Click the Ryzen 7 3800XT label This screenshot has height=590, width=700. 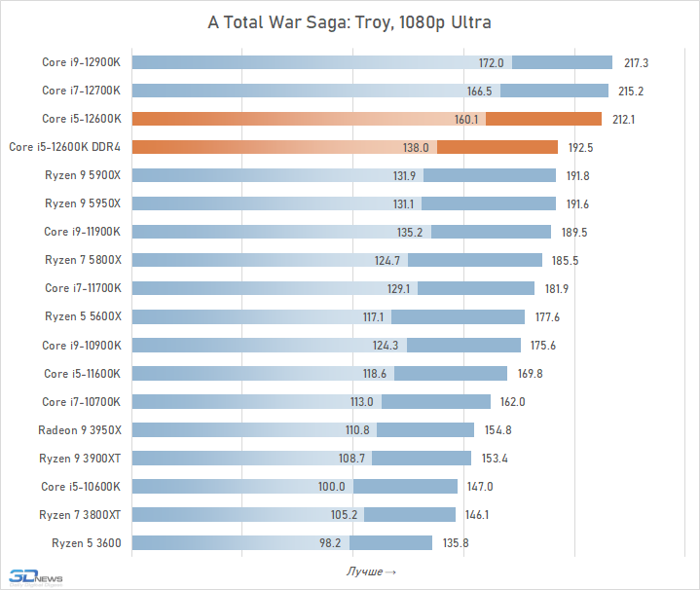click(x=80, y=514)
